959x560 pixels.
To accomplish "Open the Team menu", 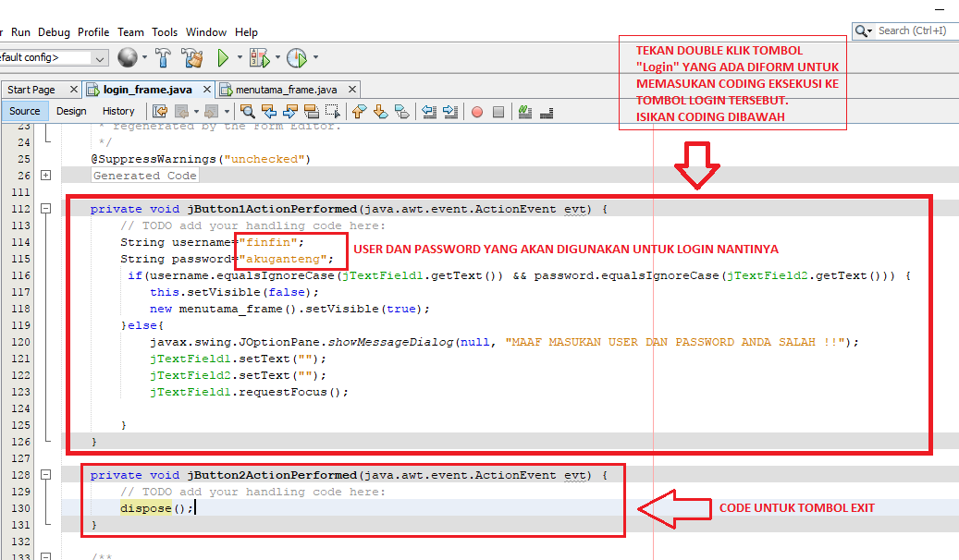I will pyautogui.click(x=131, y=32).
